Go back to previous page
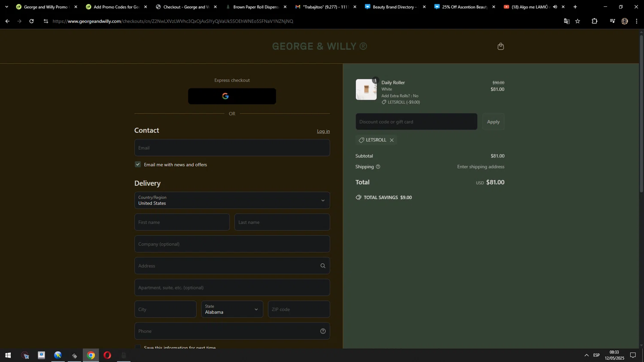644x362 pixels. coord(7,21)
